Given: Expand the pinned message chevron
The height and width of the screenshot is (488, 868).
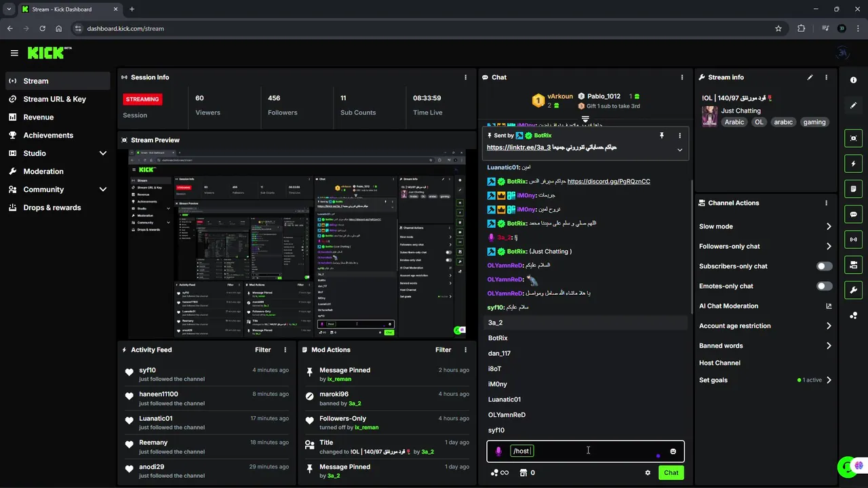Looking at the screenshot, I should [x=679, y=150].
